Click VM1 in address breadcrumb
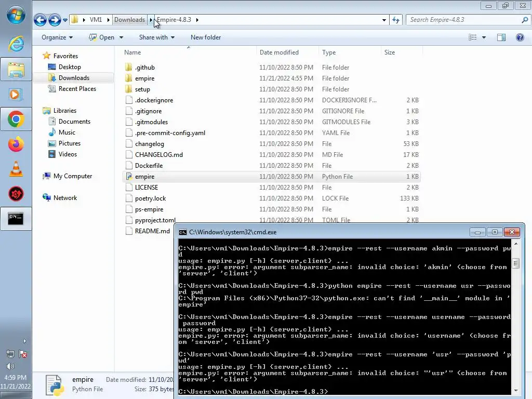Image resolution: width=532 pixels, height=399 pixels. tap(96, 20)
